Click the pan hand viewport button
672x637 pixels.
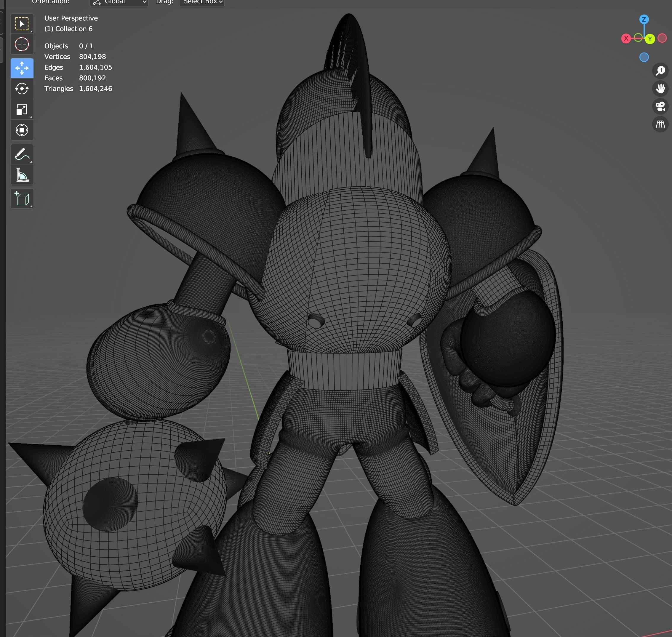(x=660, y=89)
